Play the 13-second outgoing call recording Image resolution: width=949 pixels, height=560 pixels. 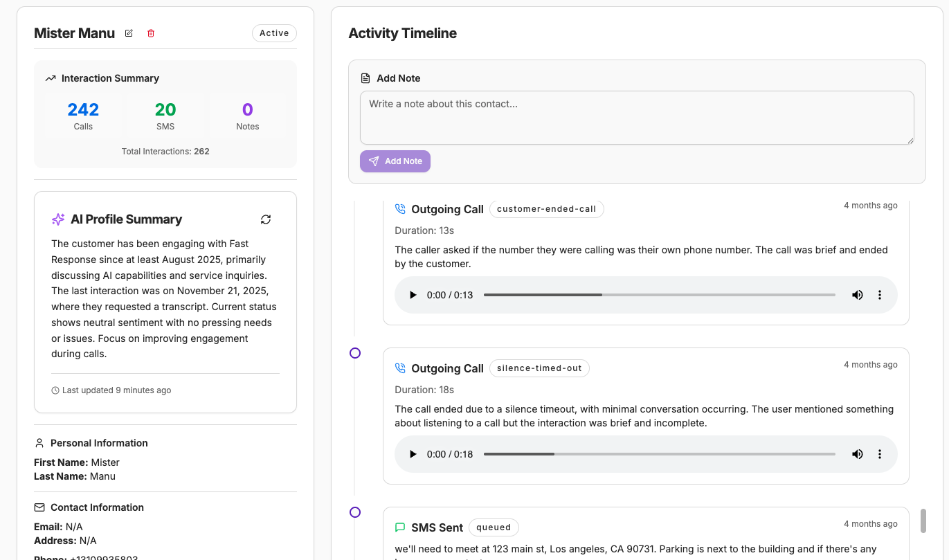coord(413,295)
